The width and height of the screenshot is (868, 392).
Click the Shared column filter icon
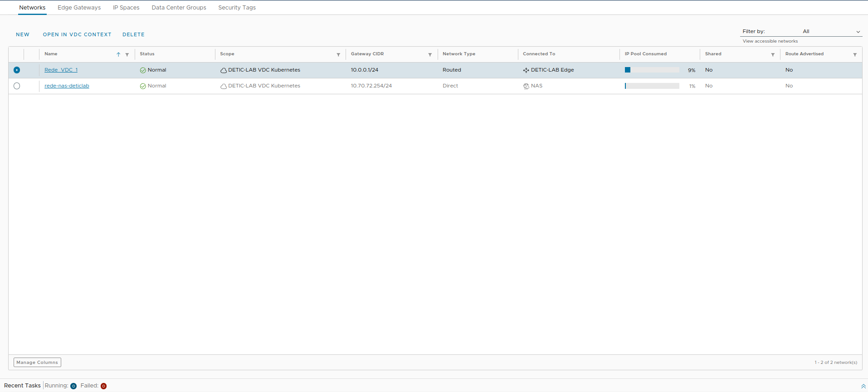coord(773,55)
